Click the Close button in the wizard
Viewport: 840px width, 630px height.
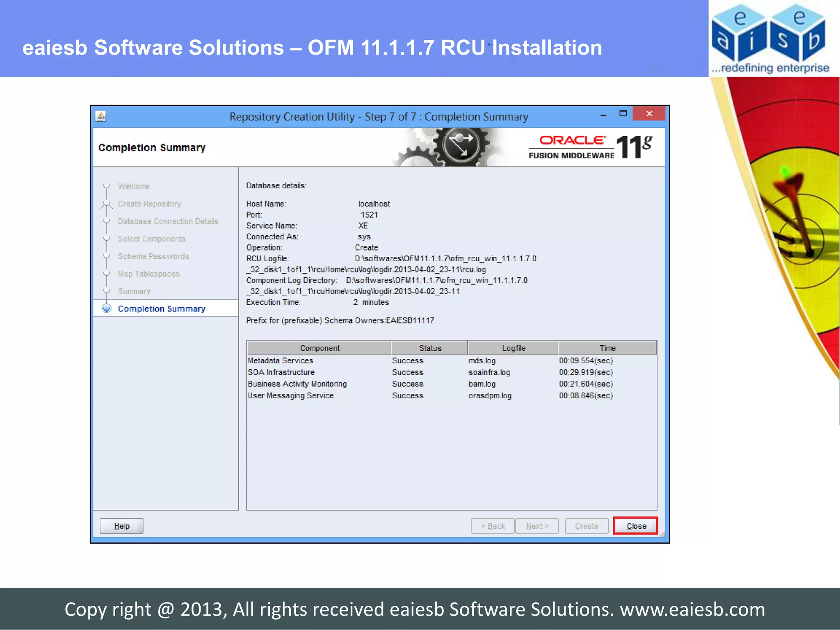click(x=636, y=526)
